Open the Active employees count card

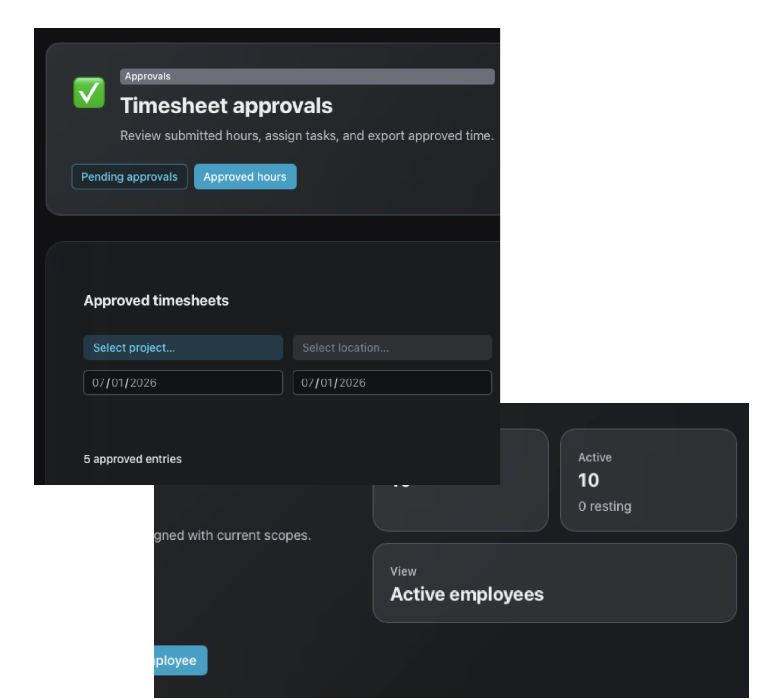tap(648, 480)
